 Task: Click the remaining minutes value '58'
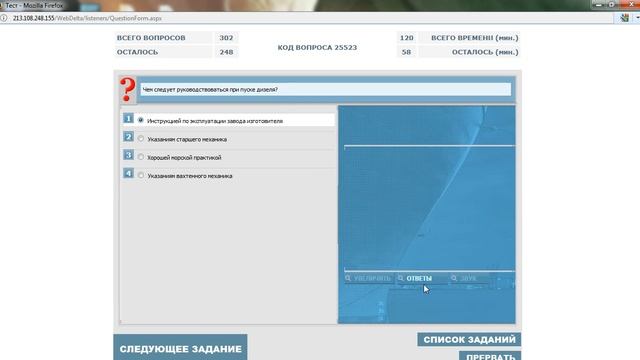tap(407, 52)
